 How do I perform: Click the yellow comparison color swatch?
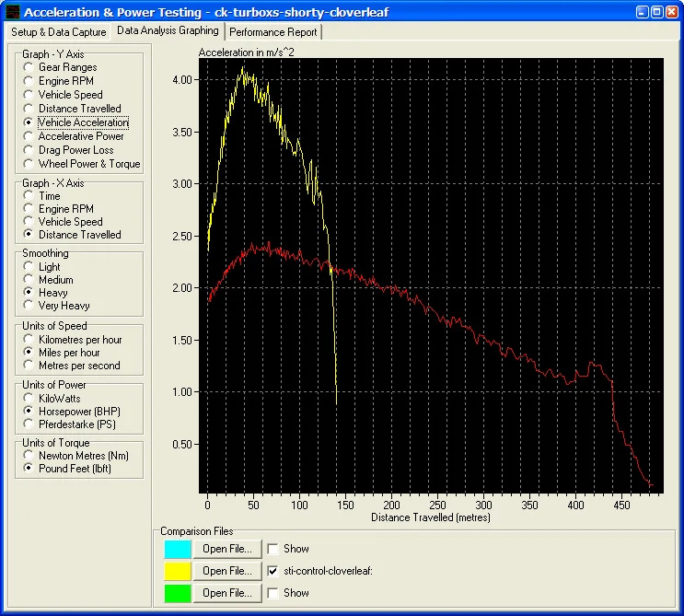tap(178, 571)
